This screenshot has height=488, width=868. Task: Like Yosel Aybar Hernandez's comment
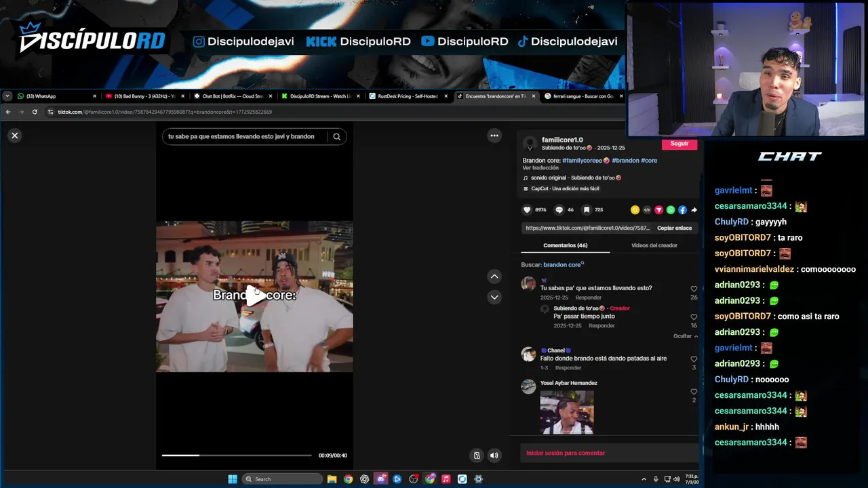[x=694, y=392]
